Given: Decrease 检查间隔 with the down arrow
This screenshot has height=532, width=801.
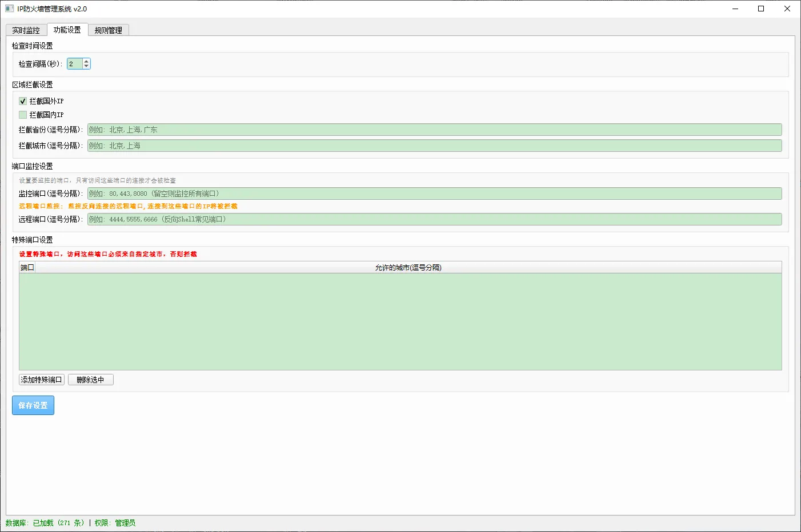Looking at the screenshot, I should click(86, 66).
